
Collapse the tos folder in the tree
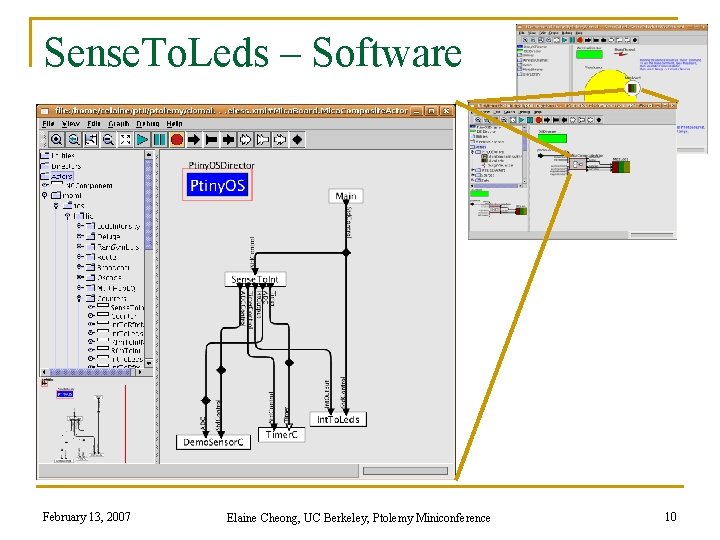pyautogui.click(x=56, y=206)
